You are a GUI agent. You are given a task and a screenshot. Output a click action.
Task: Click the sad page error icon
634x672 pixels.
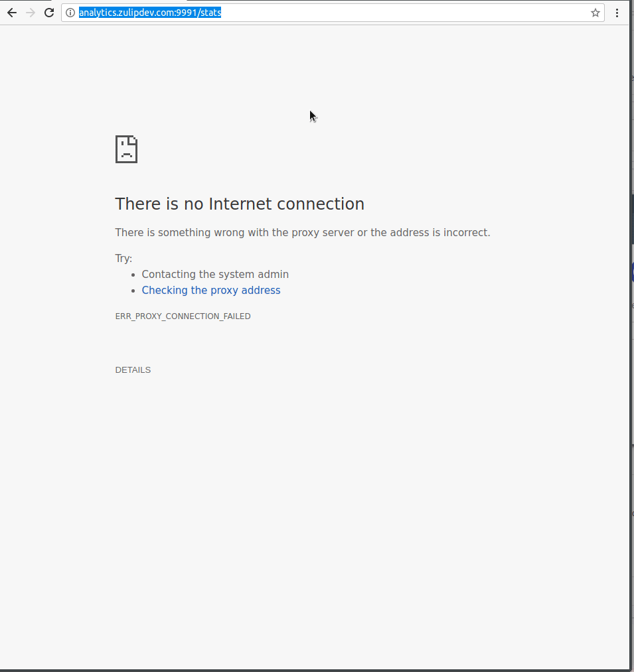(x=127, y=149)
